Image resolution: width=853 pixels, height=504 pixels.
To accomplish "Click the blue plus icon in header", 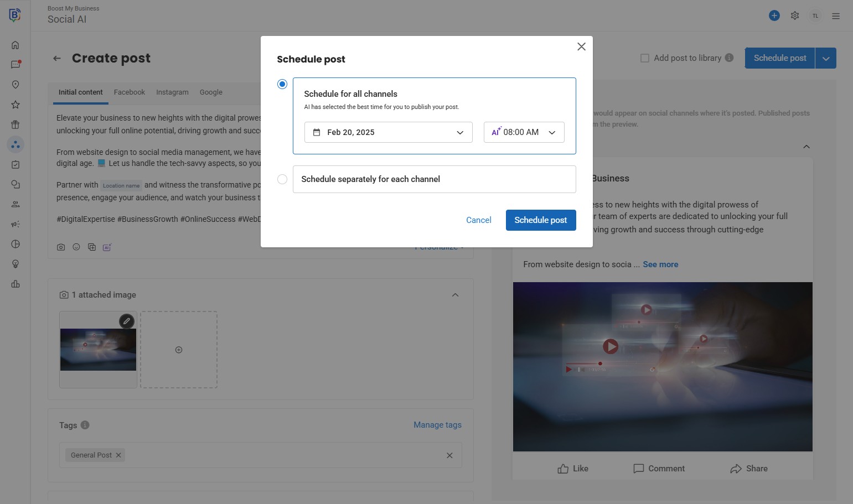I will pyautogui.click(x=774, y=15).
